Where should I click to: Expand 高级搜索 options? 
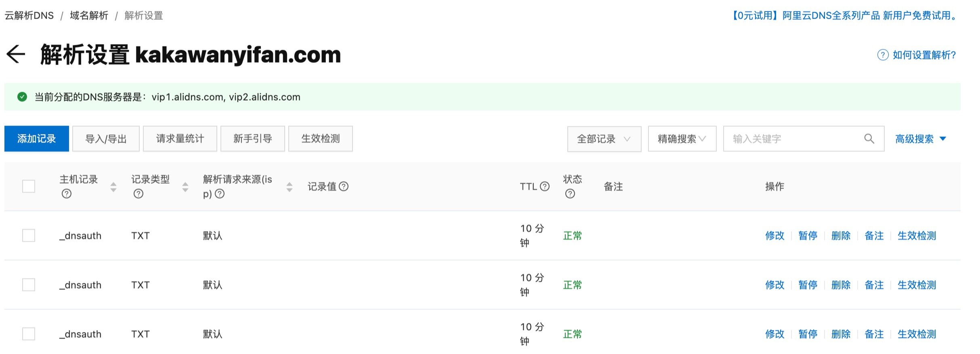[920, 139]
